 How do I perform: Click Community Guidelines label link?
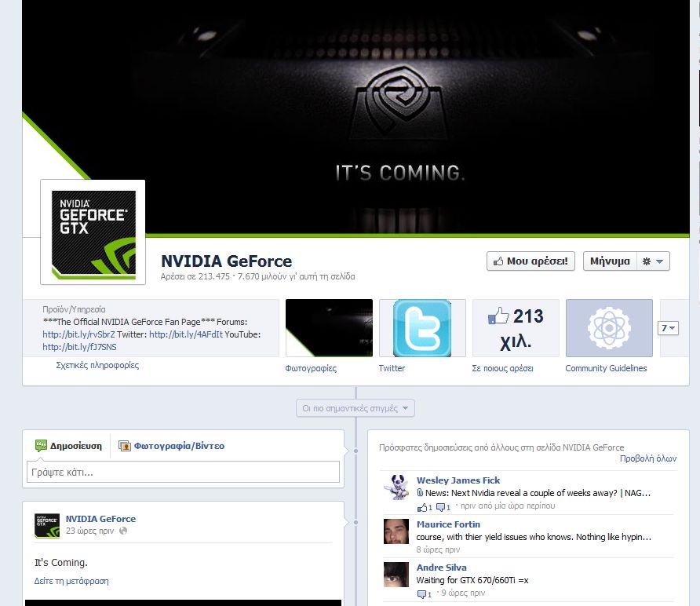(x=606, y=368)
